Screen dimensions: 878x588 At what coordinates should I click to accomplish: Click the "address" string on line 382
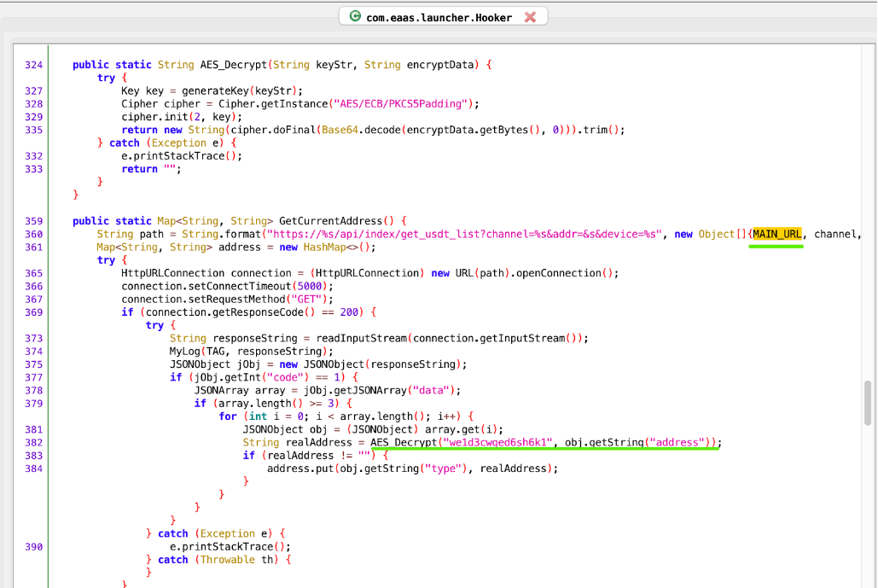677,442
